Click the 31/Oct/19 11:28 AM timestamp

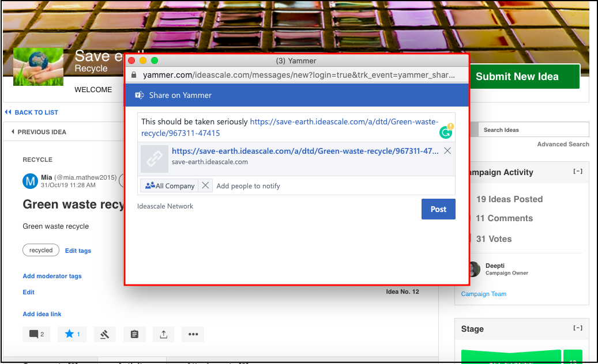pyautogui.click(x=68, y=185)
